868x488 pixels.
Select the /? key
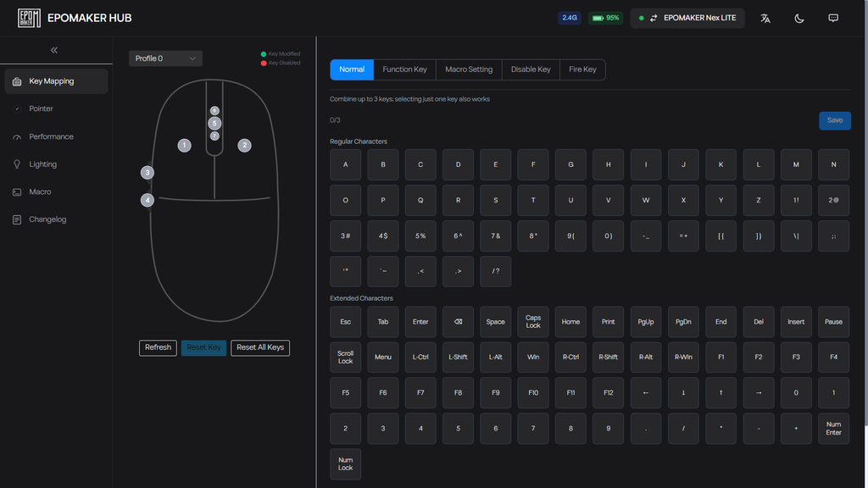(495, 272)
